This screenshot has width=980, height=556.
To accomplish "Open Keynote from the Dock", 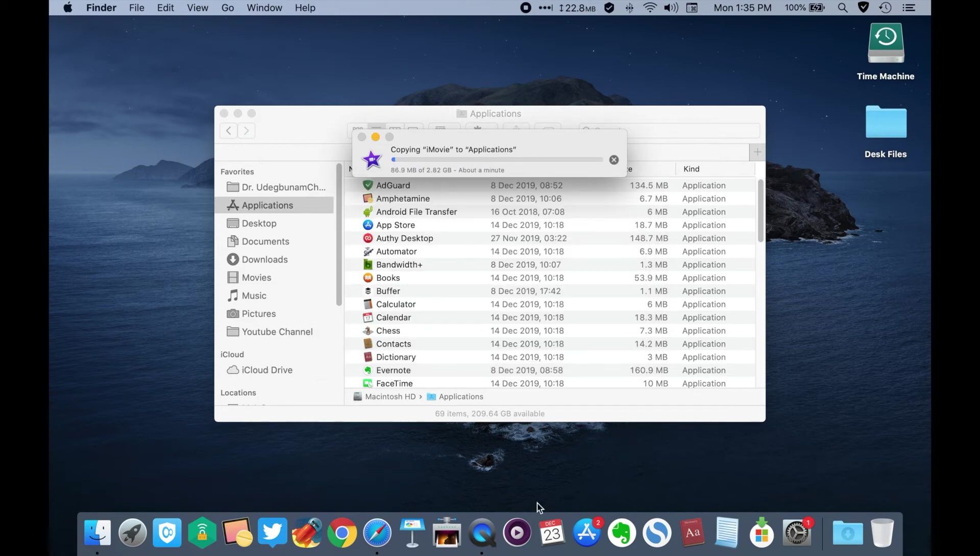I will [412, 533].
